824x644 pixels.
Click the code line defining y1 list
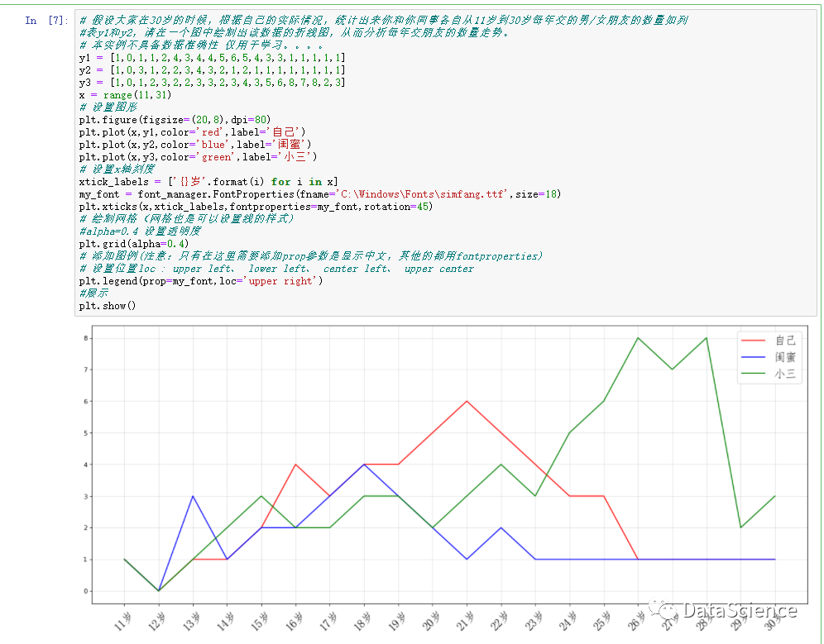pyautogui.click(x=213, y=58)
